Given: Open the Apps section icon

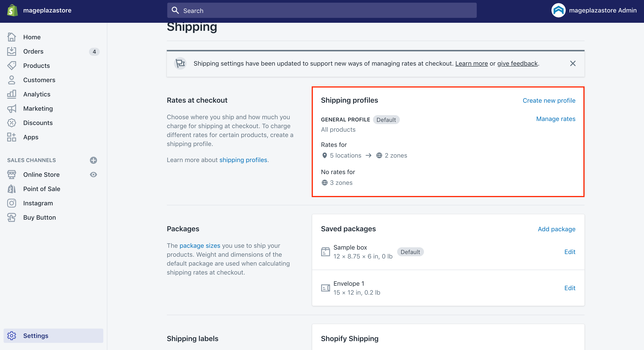Looking at the screenshot, I should (12, 137).
